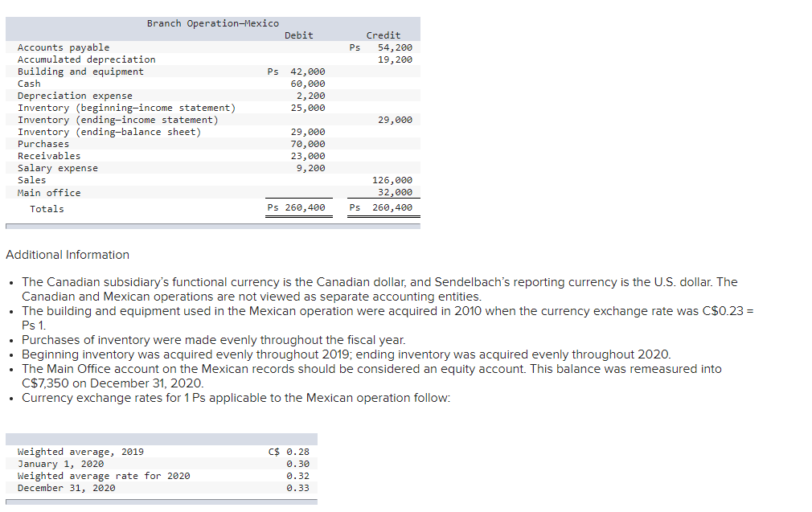This screenshot has height=512, width=812.
Task: Click the Branch Operation—Mexico title
Action: click(x=213, y=23)
